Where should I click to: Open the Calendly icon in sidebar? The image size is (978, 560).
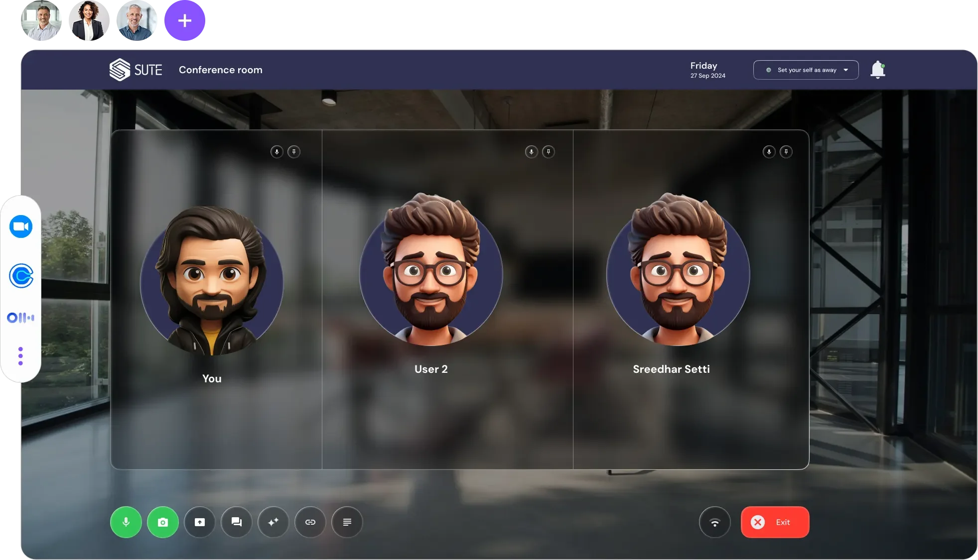21,275
